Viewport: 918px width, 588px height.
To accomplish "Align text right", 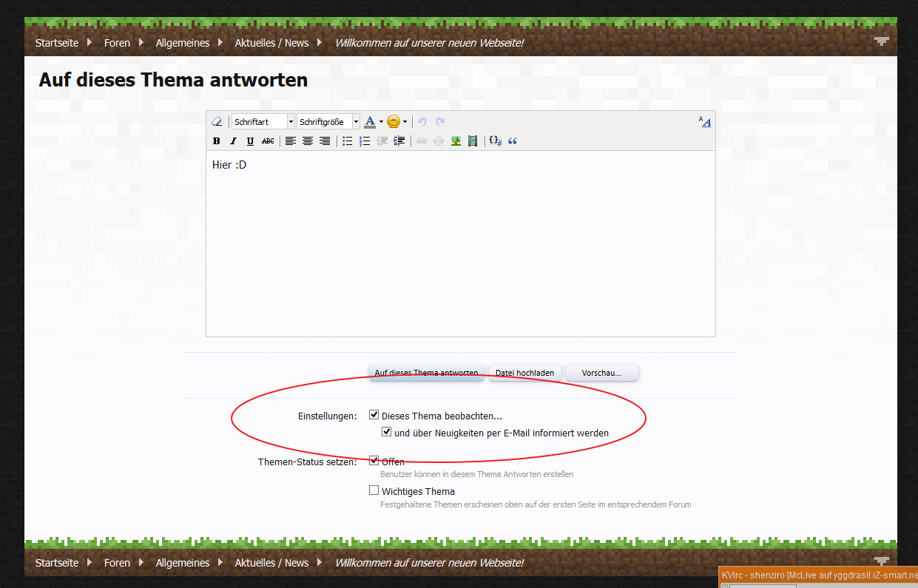I will click(325, 141).
